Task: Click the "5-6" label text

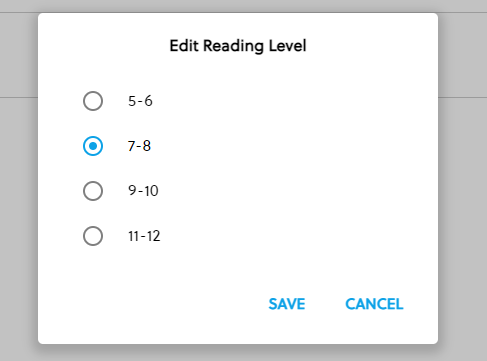Action: 140,101
